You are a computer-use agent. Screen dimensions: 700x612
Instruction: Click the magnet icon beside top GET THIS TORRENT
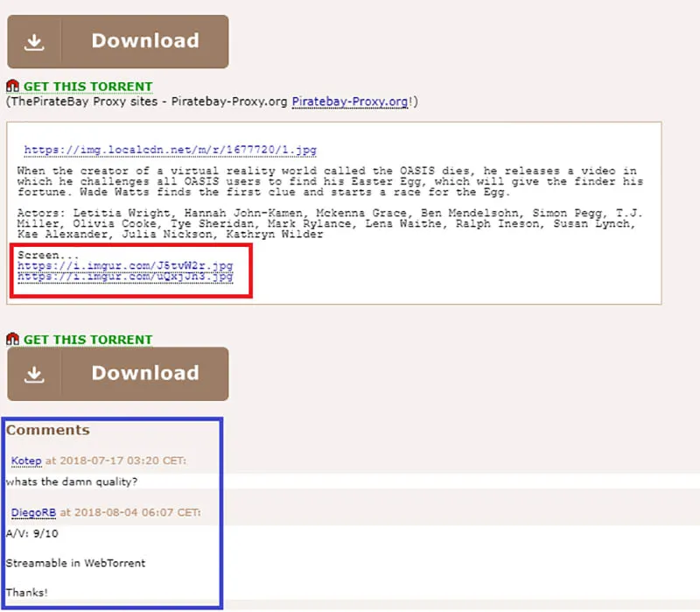pyautogui.click(x=11, y=86)
